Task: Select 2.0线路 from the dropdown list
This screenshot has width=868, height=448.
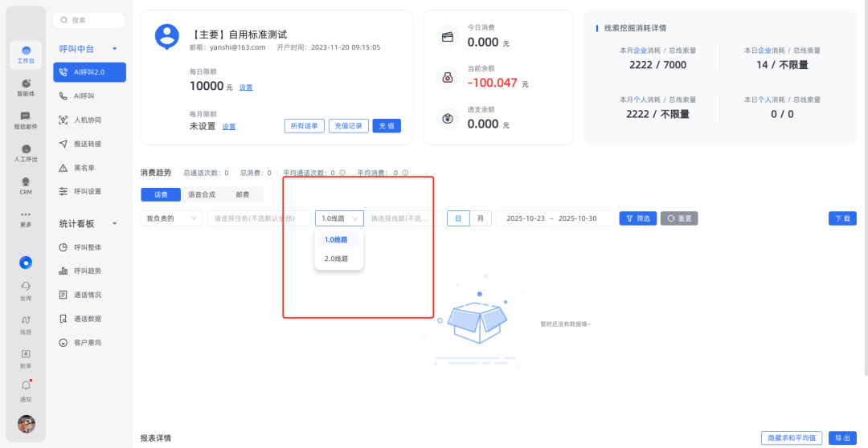Action: [x=337, y=259]
